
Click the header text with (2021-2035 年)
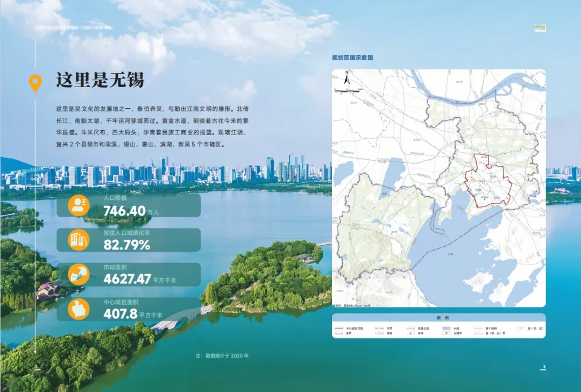click(x=72, y=28)
